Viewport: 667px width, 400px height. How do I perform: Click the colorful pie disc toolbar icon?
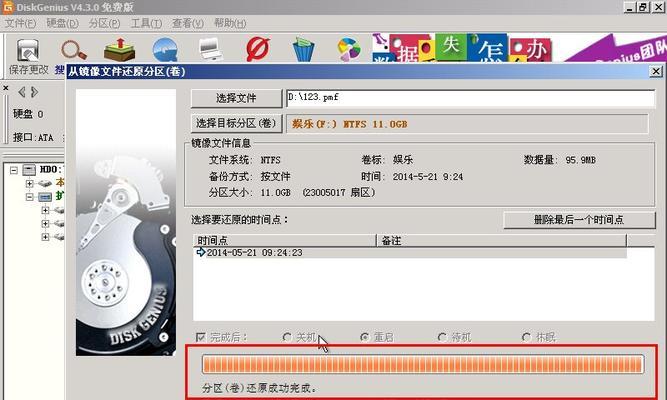tap(349, 49)
